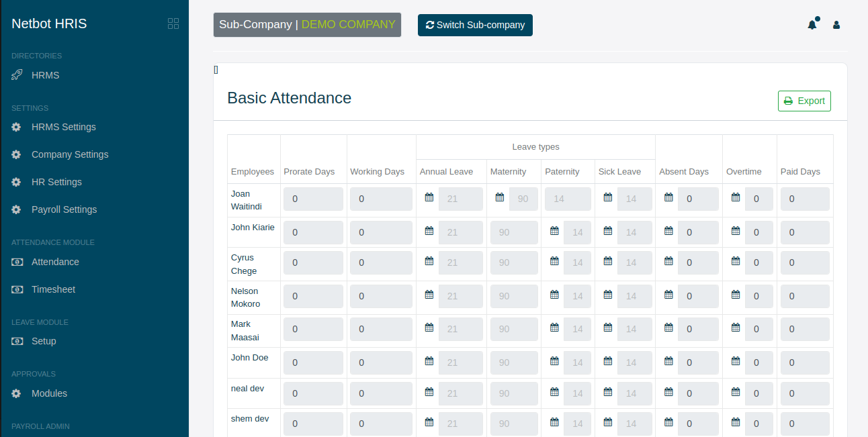Click the Paid Days column header
868x437 pixels.
coord(800,172)
